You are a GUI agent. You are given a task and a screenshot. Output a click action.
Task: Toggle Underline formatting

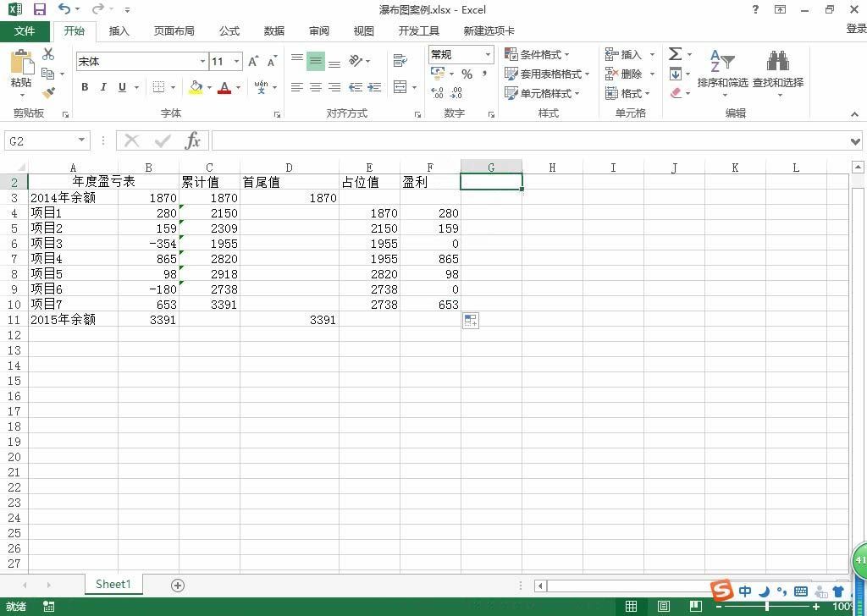pos(122,87)
